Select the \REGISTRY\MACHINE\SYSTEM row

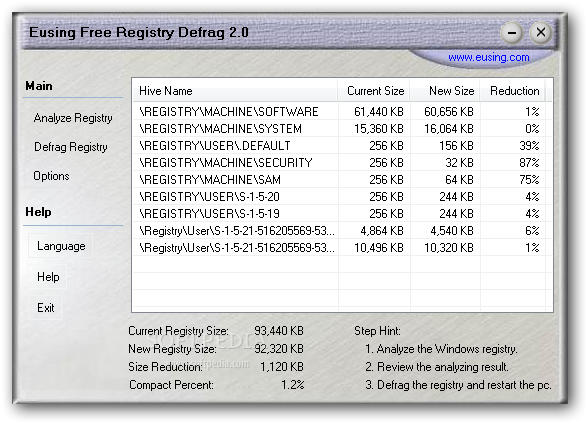342,129
